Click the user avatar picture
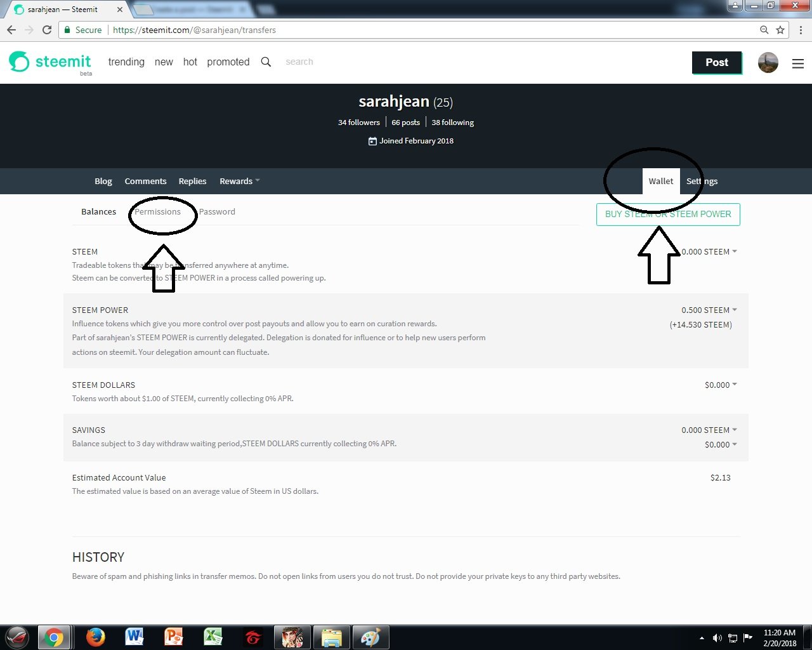Screen dimensions: 812x650 click(768, 62)
